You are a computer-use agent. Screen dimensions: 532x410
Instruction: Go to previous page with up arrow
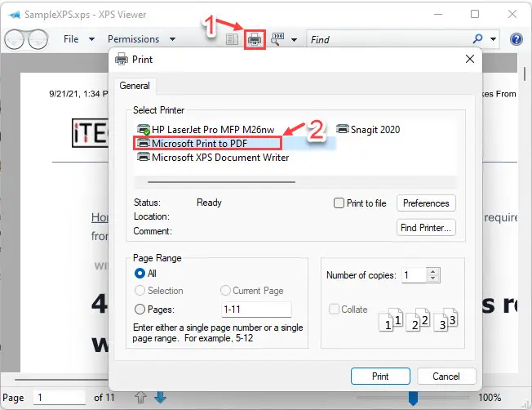(x=140, y=398)
